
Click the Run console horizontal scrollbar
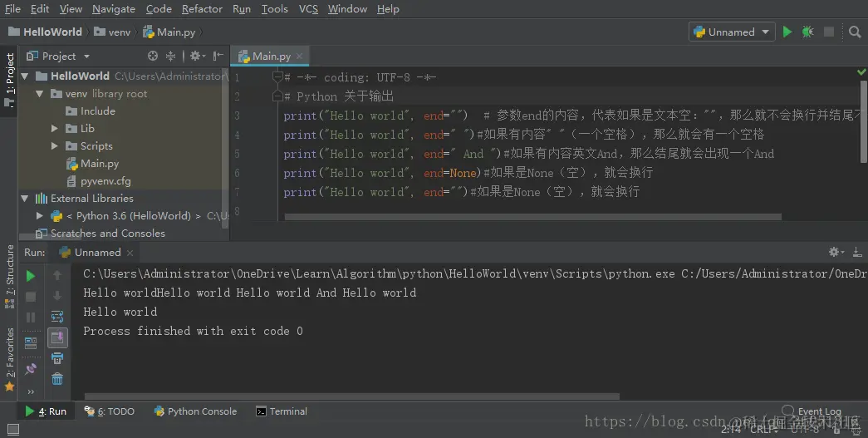(352, 396)
